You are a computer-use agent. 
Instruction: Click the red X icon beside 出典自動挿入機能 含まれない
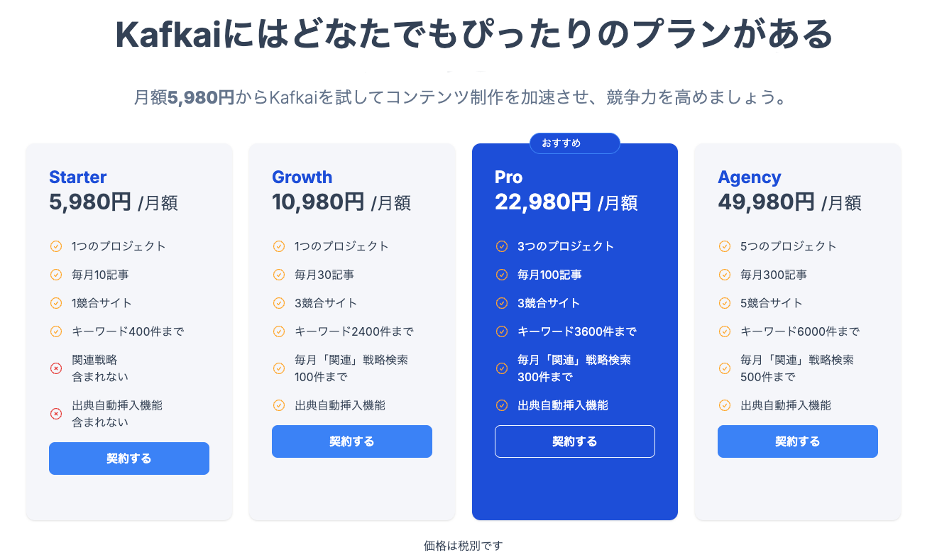click(x=56, y=414)
